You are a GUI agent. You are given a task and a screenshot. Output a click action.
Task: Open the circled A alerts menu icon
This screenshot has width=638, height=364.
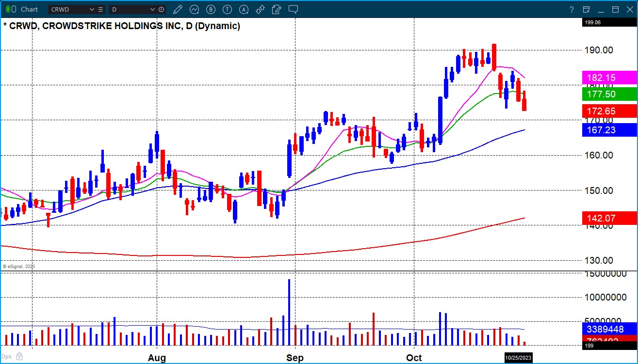click(244, 9)
